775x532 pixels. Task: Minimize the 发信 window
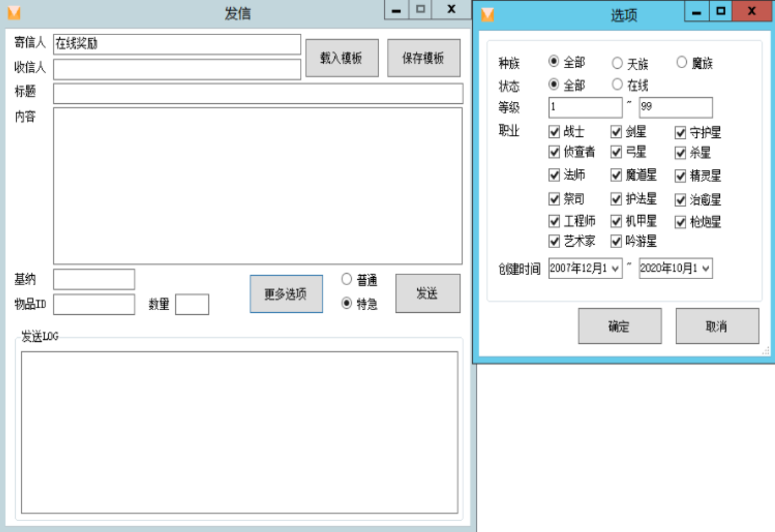[396, 10]
